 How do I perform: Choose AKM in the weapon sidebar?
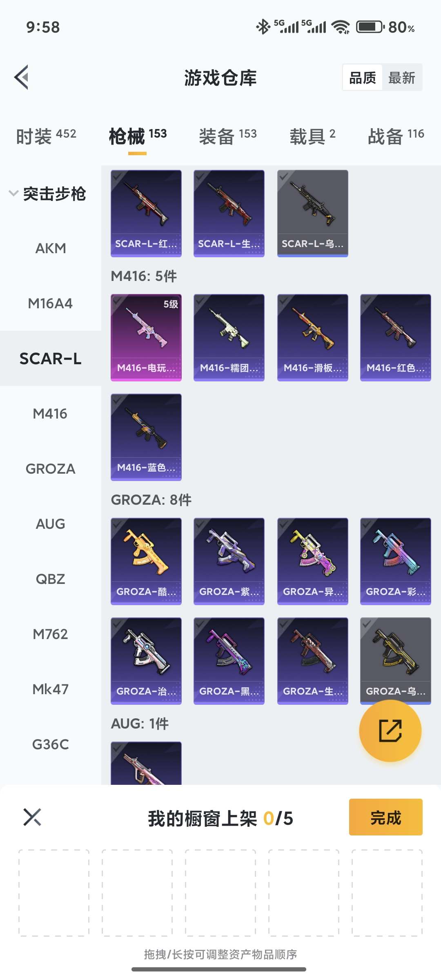(x=51, y=248)
